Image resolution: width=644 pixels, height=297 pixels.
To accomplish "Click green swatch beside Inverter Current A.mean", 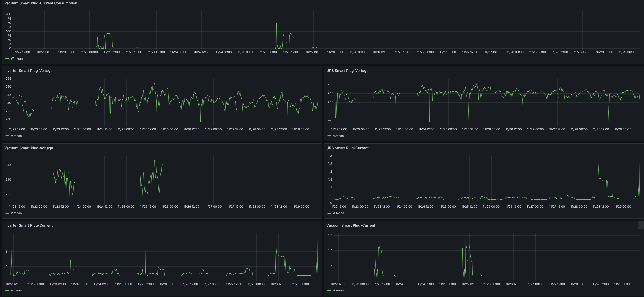I will click(7, 290).
